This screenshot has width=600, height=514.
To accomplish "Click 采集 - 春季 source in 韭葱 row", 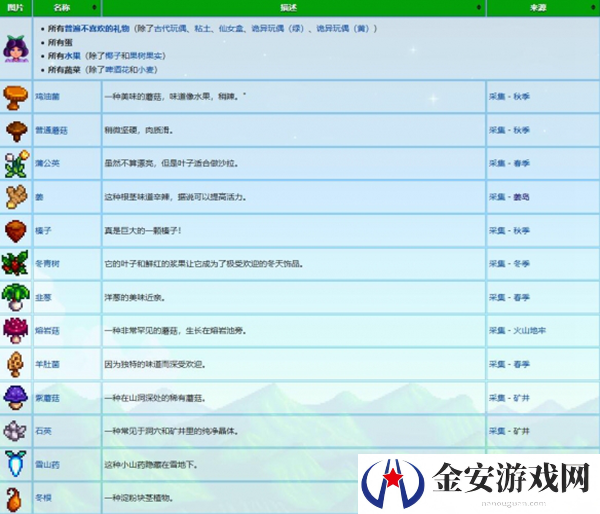I will pyautogui.click(x=509, y=297).
